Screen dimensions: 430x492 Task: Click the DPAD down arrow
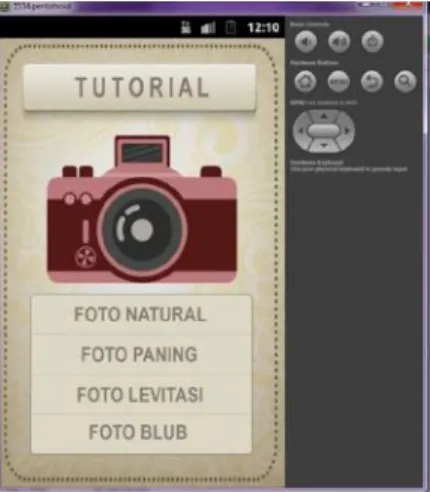pos(324,145)
